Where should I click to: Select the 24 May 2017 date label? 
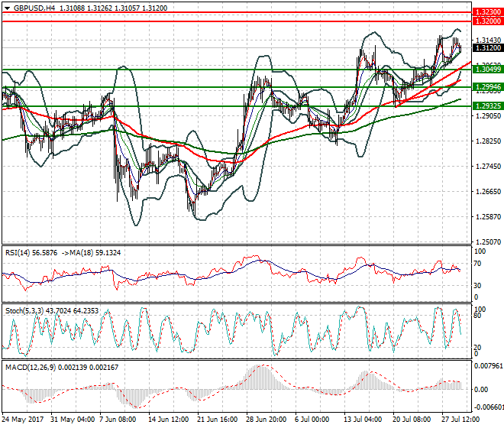[22, 420]
